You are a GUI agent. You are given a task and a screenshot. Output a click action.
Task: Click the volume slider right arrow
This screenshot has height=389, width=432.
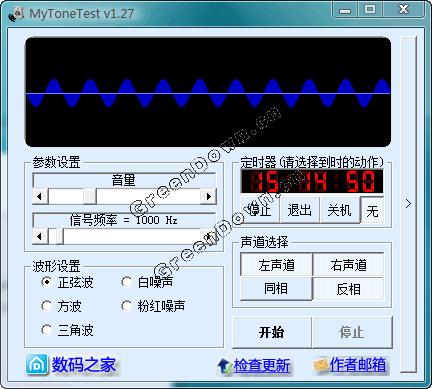click(x=209, y=196)
